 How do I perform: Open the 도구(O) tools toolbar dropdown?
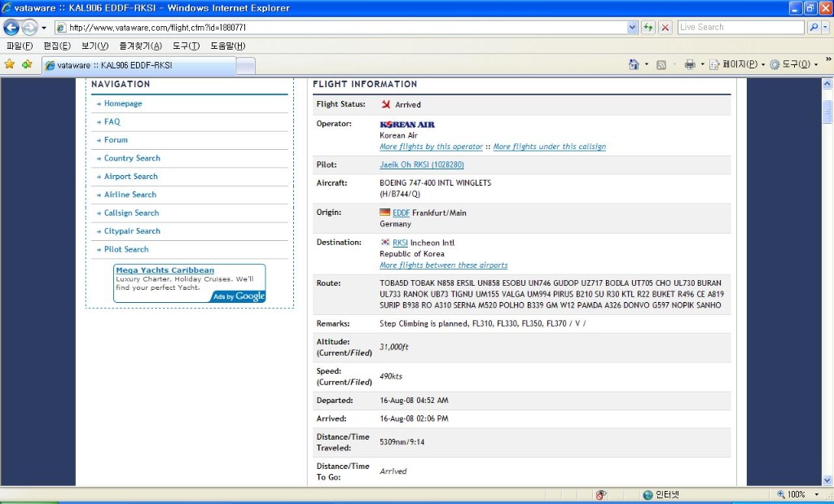[793, 64]
